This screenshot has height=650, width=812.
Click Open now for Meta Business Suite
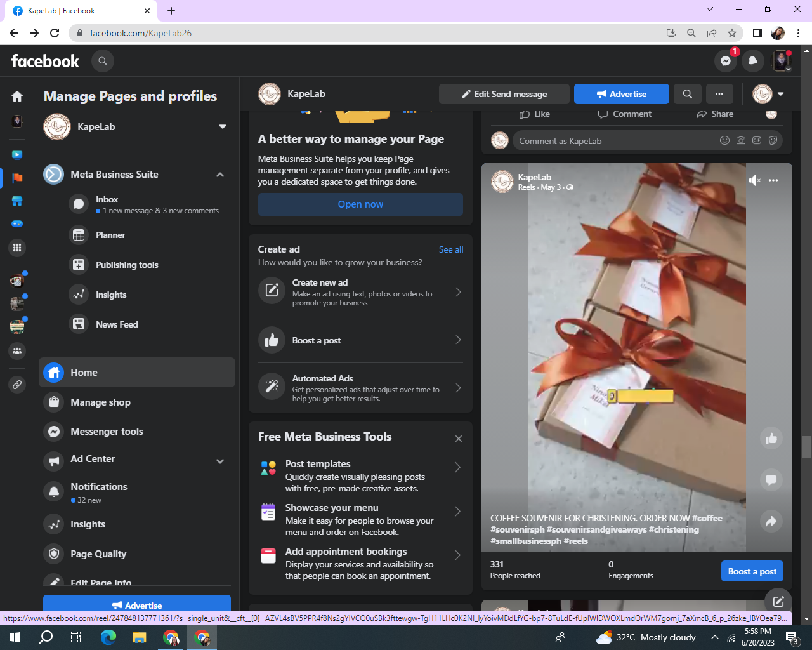point(360,204)
